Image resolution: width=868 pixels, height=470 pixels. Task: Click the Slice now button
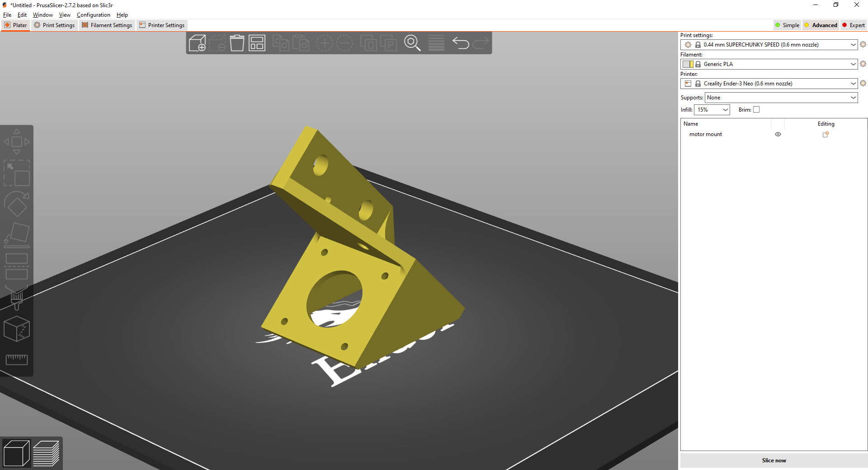click(774, 461)
